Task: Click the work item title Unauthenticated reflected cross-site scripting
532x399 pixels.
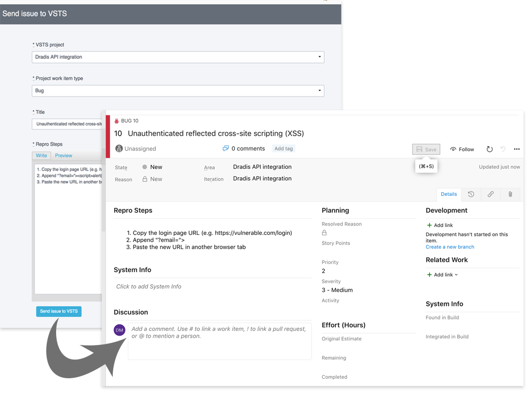Action: click(x=216, y=134)
